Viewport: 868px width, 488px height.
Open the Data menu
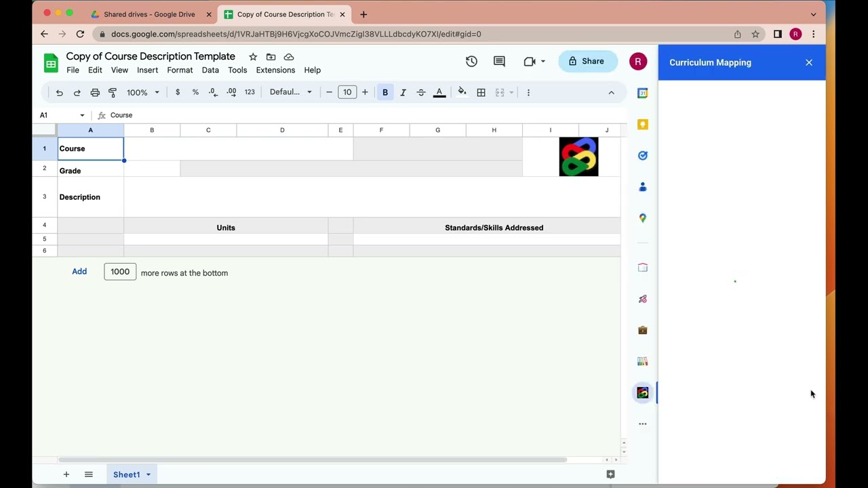tap(210, 70)
